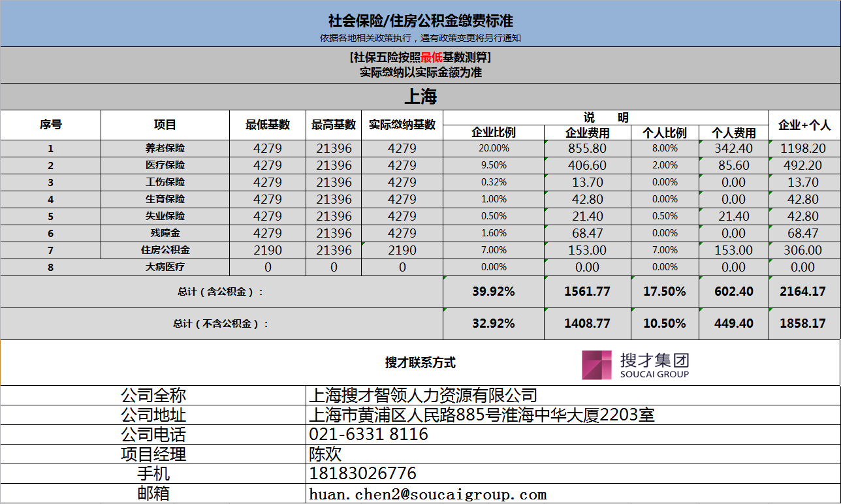
Task: Click the 406.60 company fee cell
Action: tap(588, 165)
